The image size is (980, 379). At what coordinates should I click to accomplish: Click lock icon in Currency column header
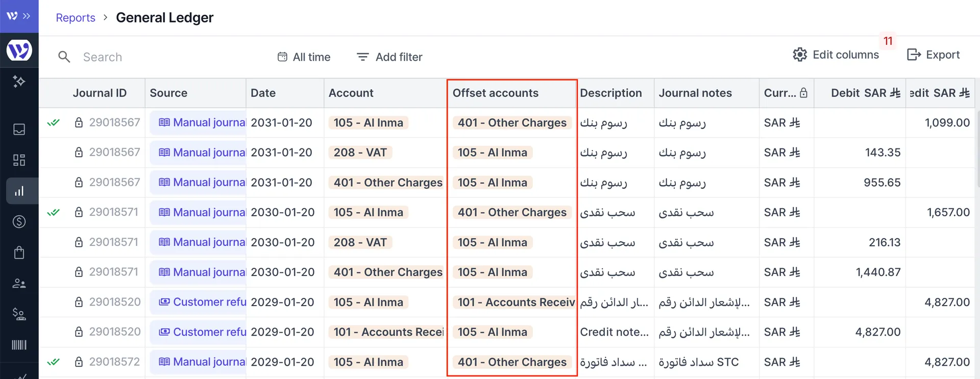click(803, 93)
